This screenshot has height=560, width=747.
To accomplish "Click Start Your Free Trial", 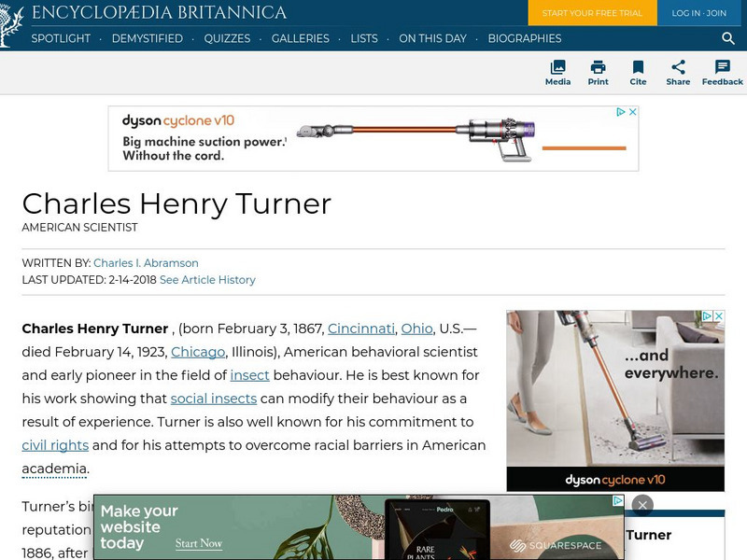I will (x=592, y=14).
